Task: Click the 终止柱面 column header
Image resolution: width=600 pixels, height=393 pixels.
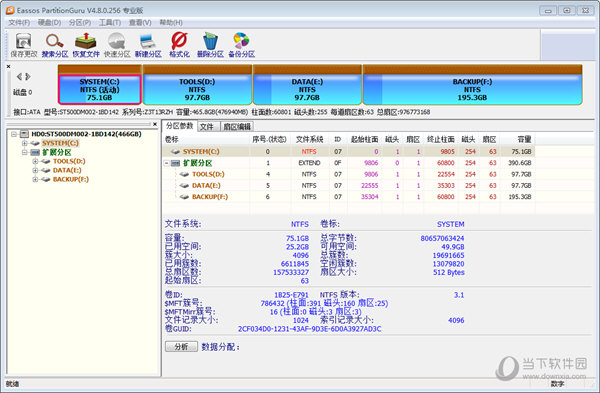Action: (441, 139)
